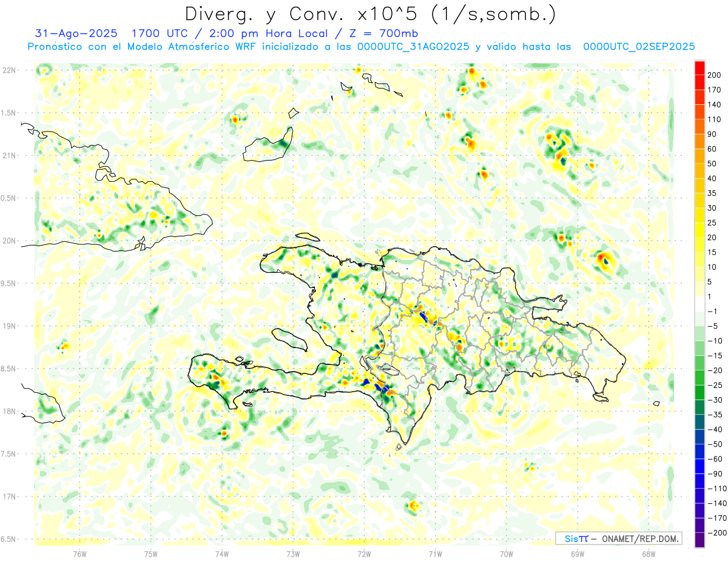Click the blue color bar segment between -60 and -90
This screenshot has height=562, width=728.
[x=699, y=466]
